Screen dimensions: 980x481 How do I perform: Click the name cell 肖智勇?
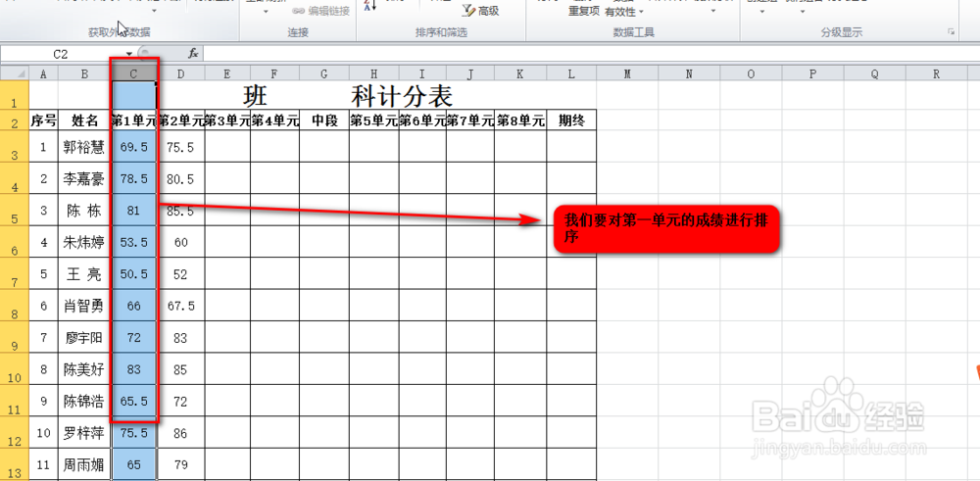(84, 306)
